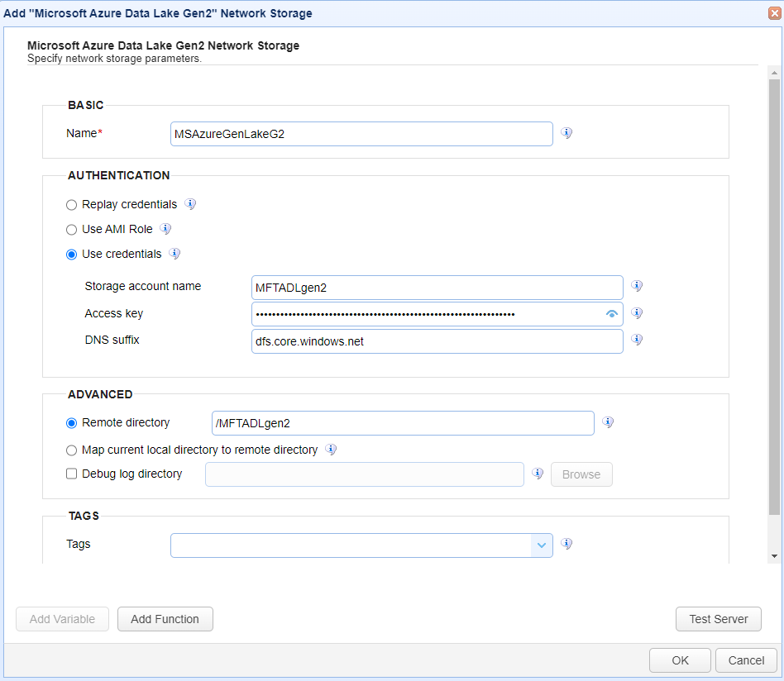Focus the Name input field

point(361,134)
